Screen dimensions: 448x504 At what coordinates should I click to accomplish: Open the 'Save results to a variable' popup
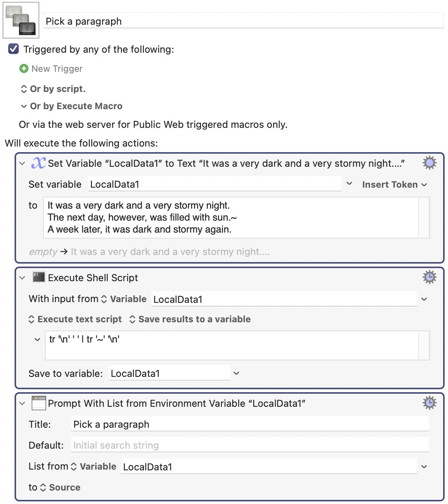click(190, 319)
